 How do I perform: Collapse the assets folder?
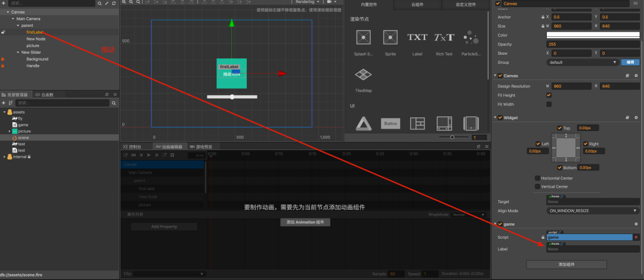click(x=5, y=112)
